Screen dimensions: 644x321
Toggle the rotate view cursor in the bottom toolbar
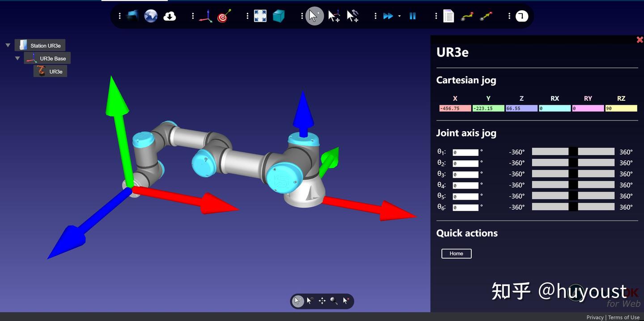[310, 301]
